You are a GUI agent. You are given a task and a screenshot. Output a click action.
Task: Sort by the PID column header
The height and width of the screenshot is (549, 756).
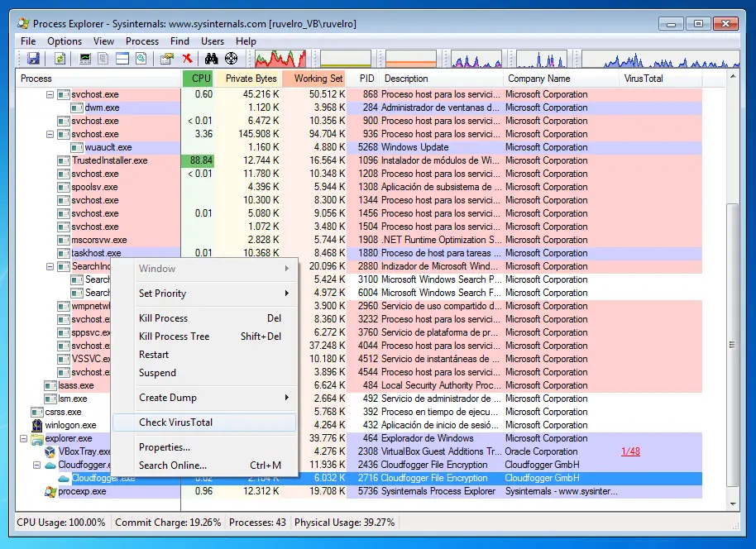364,79
